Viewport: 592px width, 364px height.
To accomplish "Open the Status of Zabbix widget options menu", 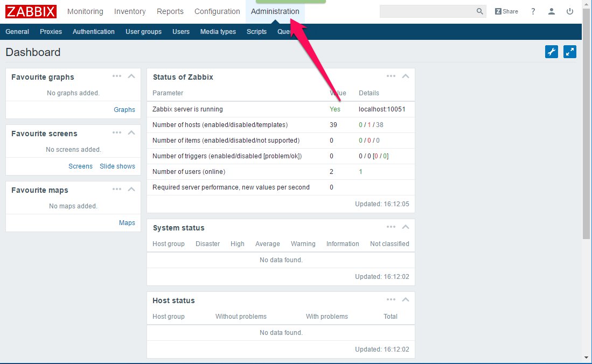I will [391, 76].
